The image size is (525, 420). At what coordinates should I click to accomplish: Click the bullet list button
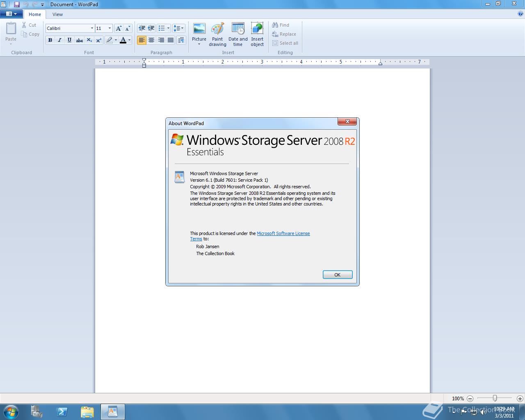(x=162, y=28)
